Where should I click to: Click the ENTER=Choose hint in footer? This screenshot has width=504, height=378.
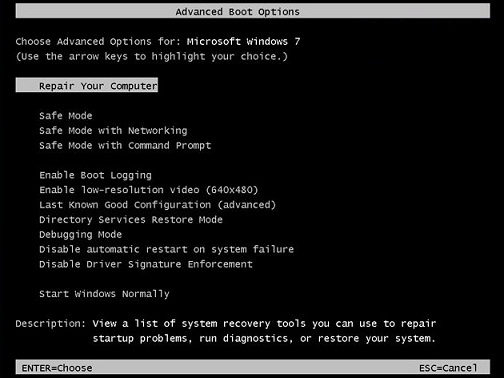tap(57, 368)
